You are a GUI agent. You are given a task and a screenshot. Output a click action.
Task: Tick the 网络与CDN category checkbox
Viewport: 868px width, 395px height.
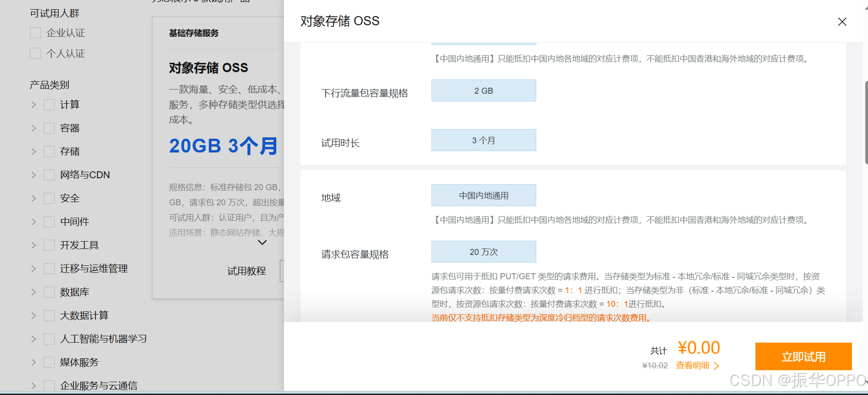(49, 175)
